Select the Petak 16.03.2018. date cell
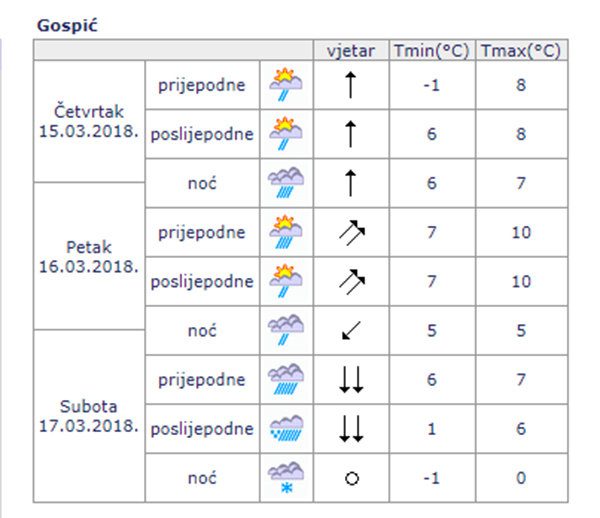The height and width of the screenshot is (518, 600). point(90,256)
